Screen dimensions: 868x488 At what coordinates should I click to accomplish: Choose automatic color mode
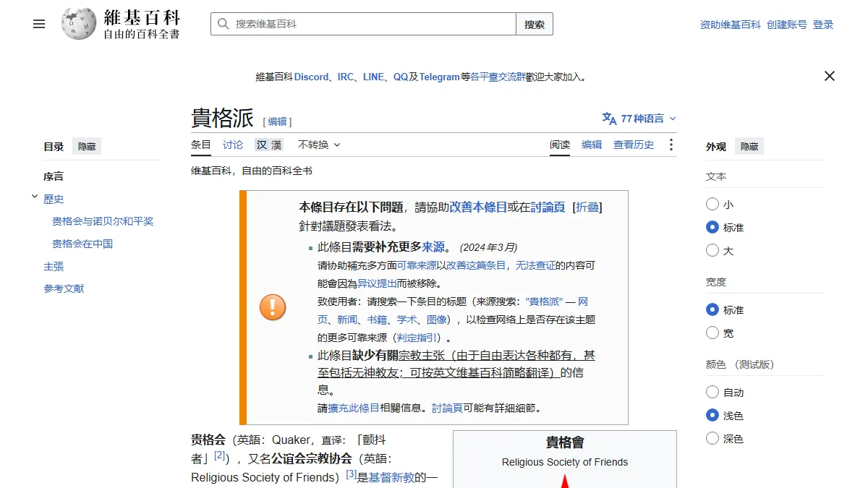click(x=712, y=393)
